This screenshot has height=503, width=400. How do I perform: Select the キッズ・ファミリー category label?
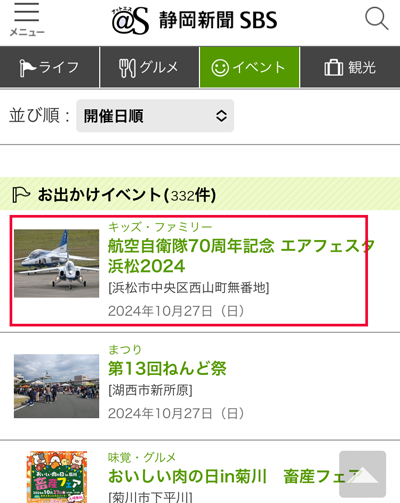click(160, 227)
